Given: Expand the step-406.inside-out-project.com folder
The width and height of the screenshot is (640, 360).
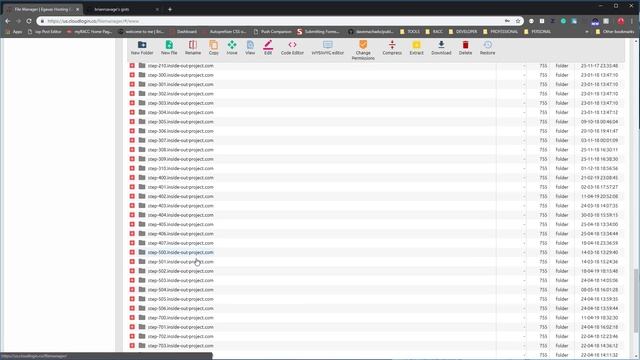Looking at the screenshot, I should [132, 233].
